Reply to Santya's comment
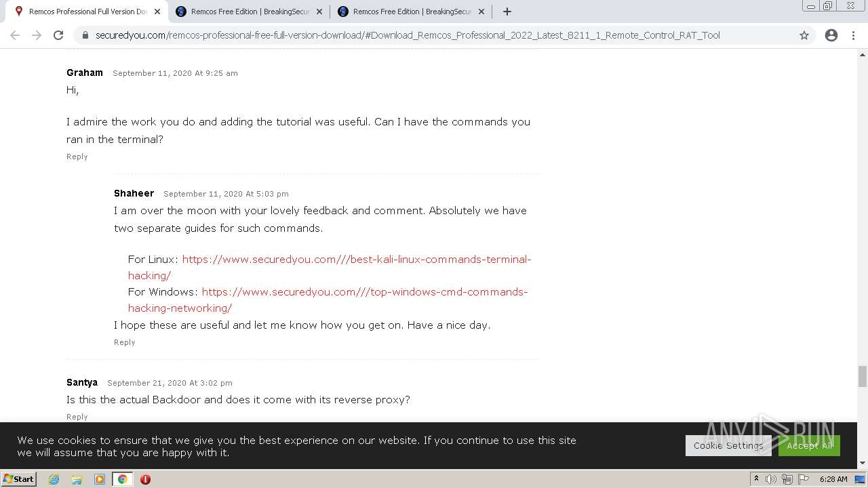Image resolution: width=868 pixels, height=488 pixels. (77, 417)
